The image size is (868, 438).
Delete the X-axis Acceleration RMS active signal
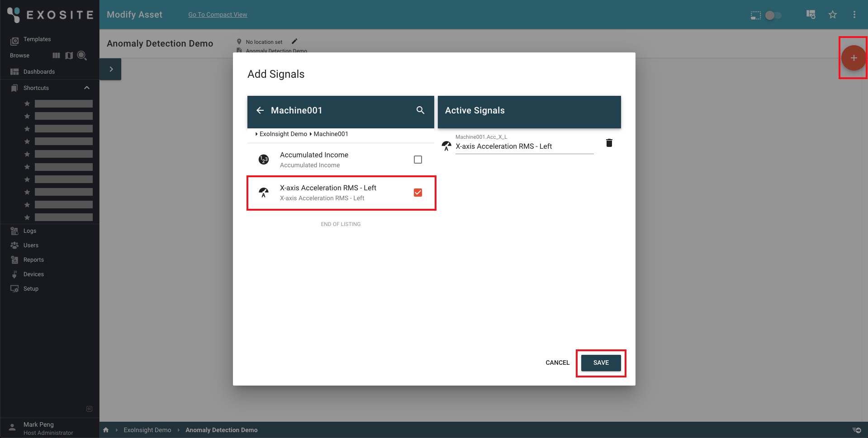coord(609,143)
